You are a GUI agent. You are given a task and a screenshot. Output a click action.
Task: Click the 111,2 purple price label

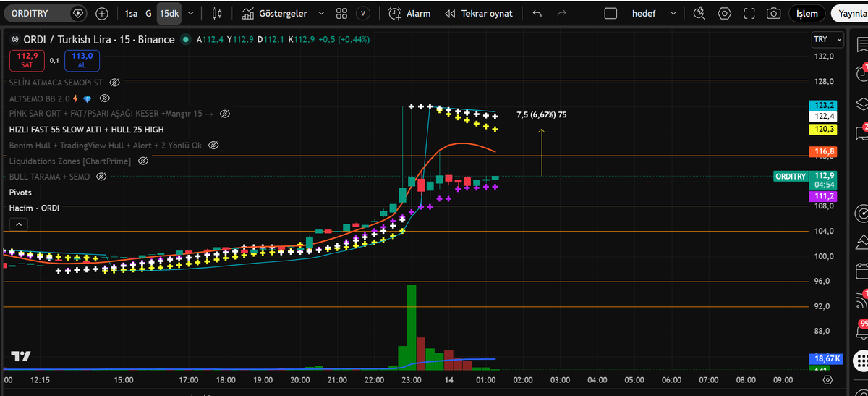[825, 197]
